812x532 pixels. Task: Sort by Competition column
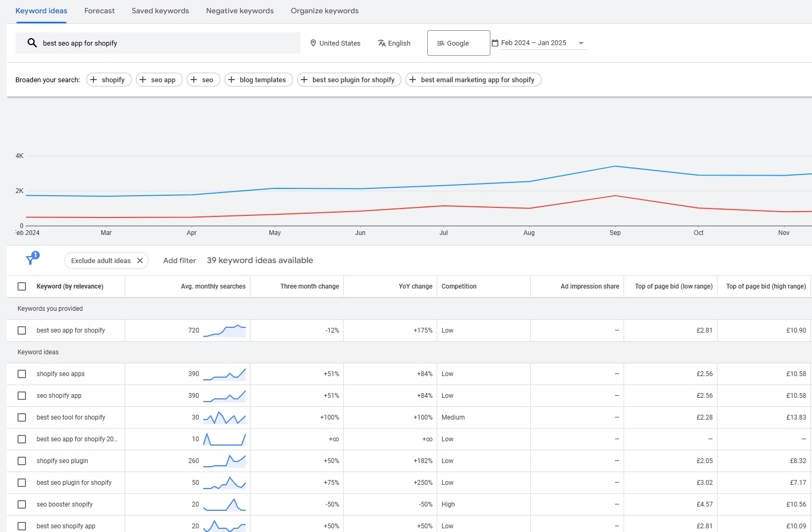(x=459, y=286)
